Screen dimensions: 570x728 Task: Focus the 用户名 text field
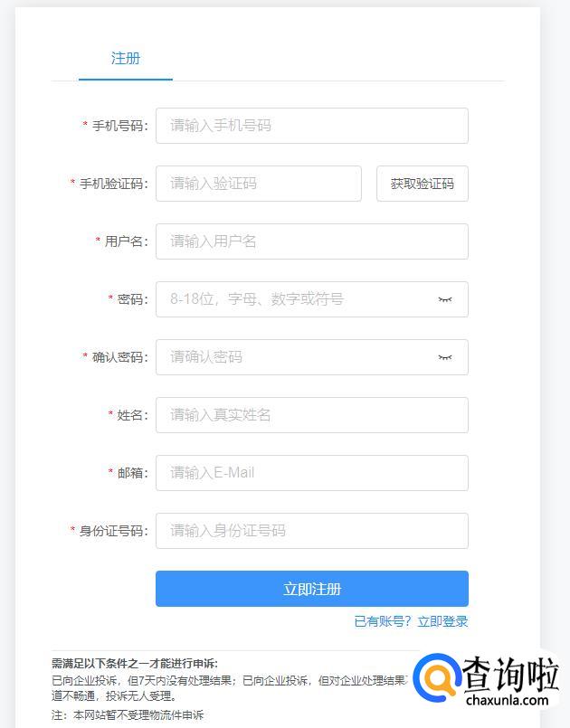pyautogui.click(x=312, y=241)
